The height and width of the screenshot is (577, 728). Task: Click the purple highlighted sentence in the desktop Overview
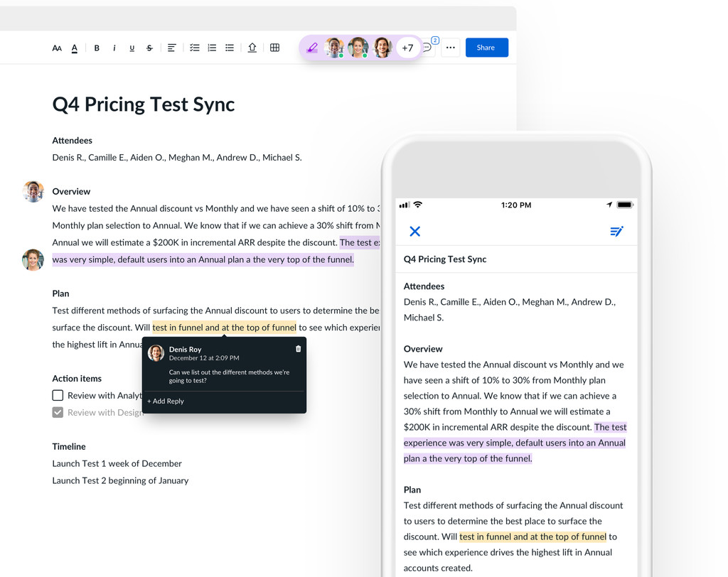point(203,259)
